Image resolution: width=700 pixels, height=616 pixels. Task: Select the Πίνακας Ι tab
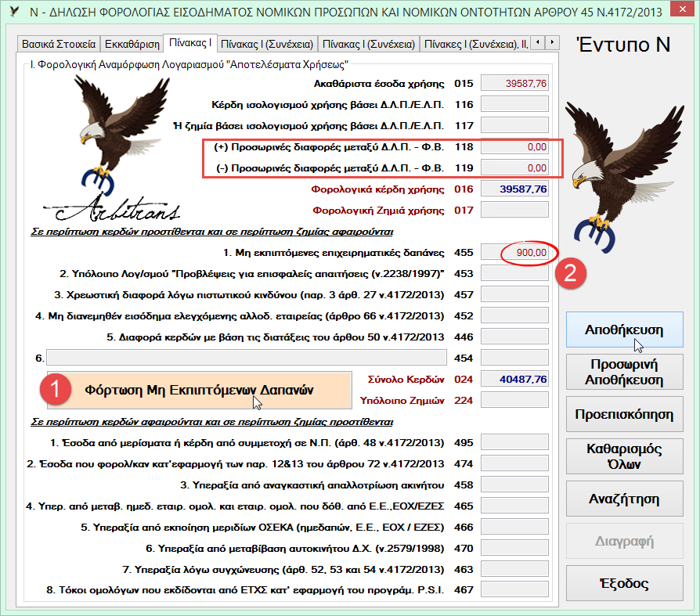(190, 43)
